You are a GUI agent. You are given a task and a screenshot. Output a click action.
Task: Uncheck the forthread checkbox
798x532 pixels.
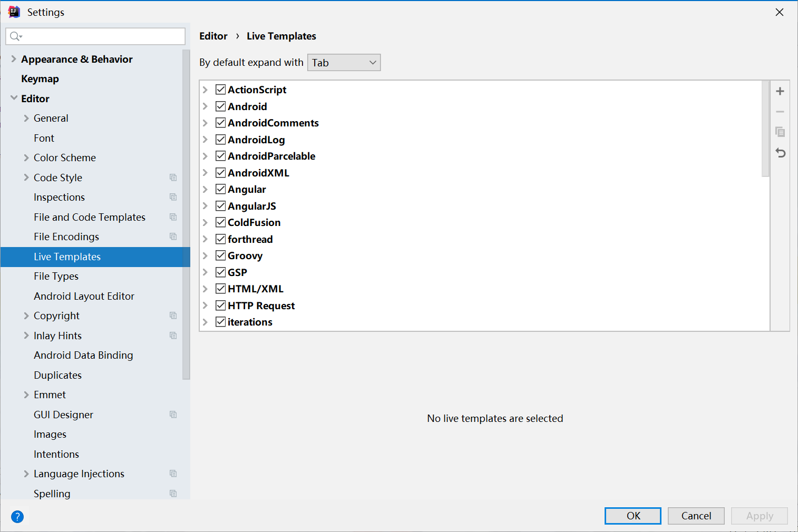221,239
